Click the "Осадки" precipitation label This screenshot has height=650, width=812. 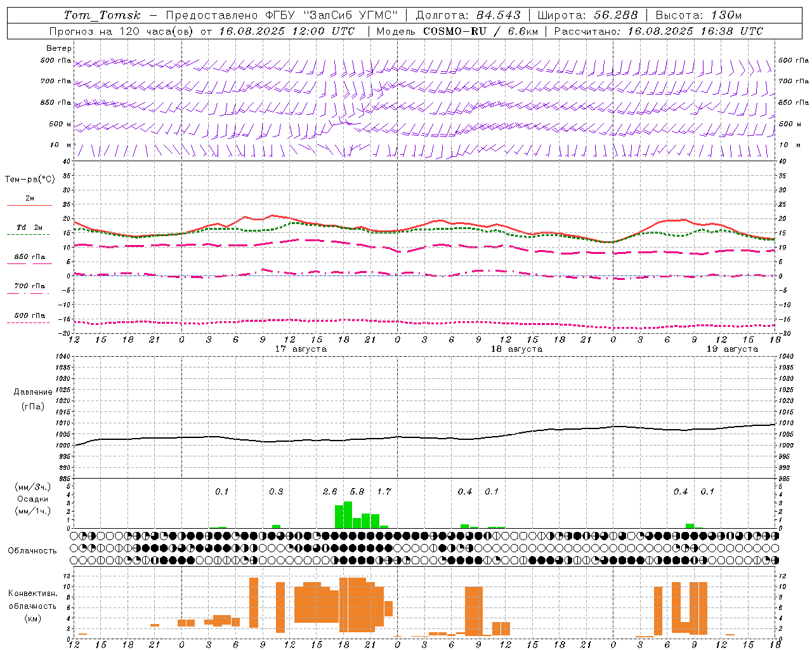point(33,499)
